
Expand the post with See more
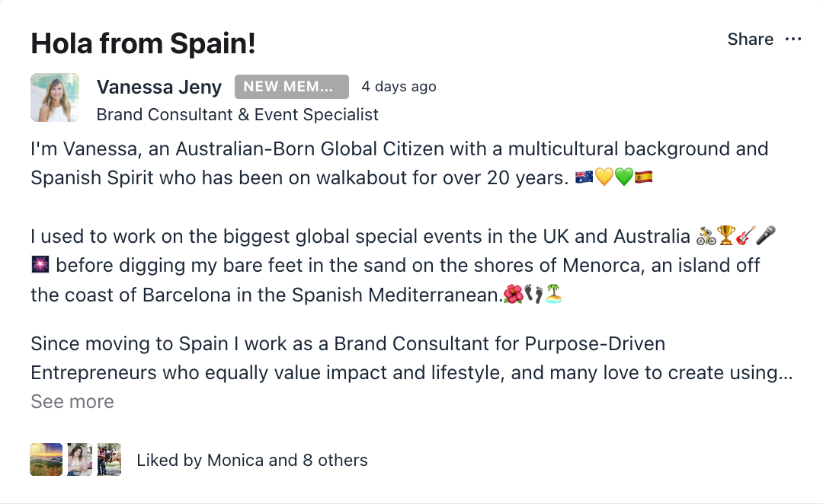(x=72, y=401)
